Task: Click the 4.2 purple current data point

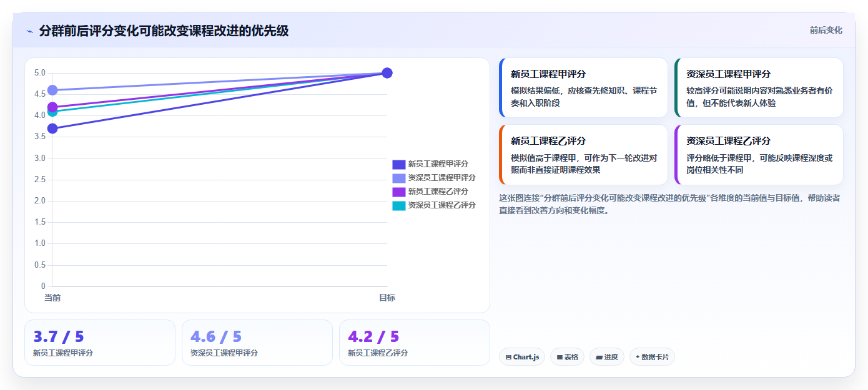Action: tap(52, 107)
